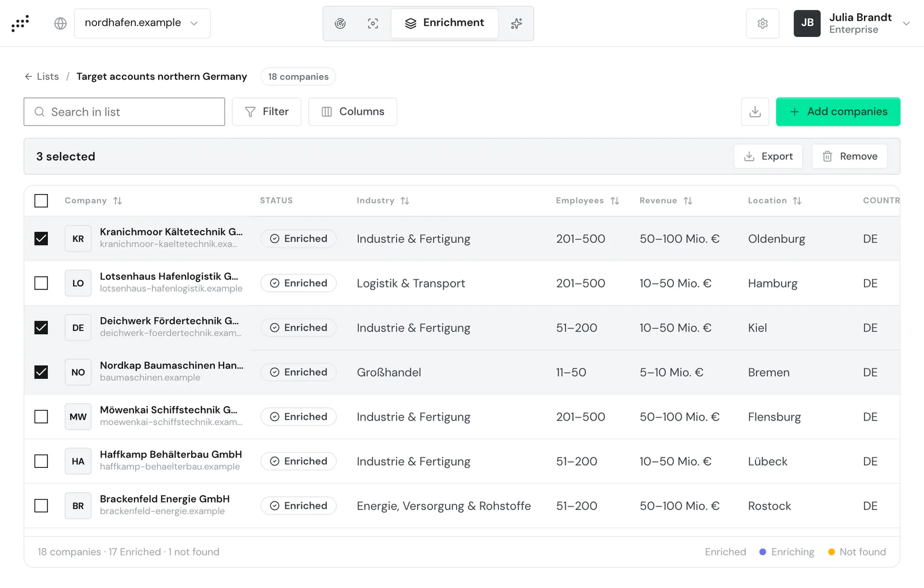Remove the selected companies
Viewport: 924px width, 588px height.
850,156
